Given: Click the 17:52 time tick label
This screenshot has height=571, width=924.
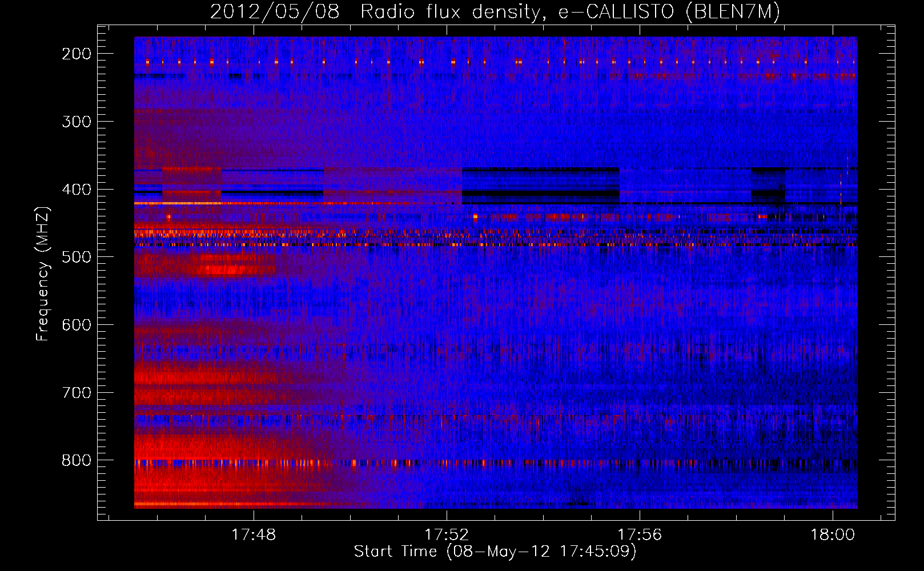Looking at the screenshot, I should click(447, 534).
